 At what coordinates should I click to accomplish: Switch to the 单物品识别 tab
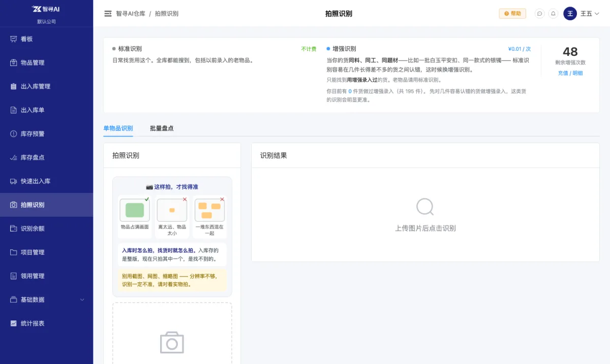pyautogui.click(x=118, y=128)
